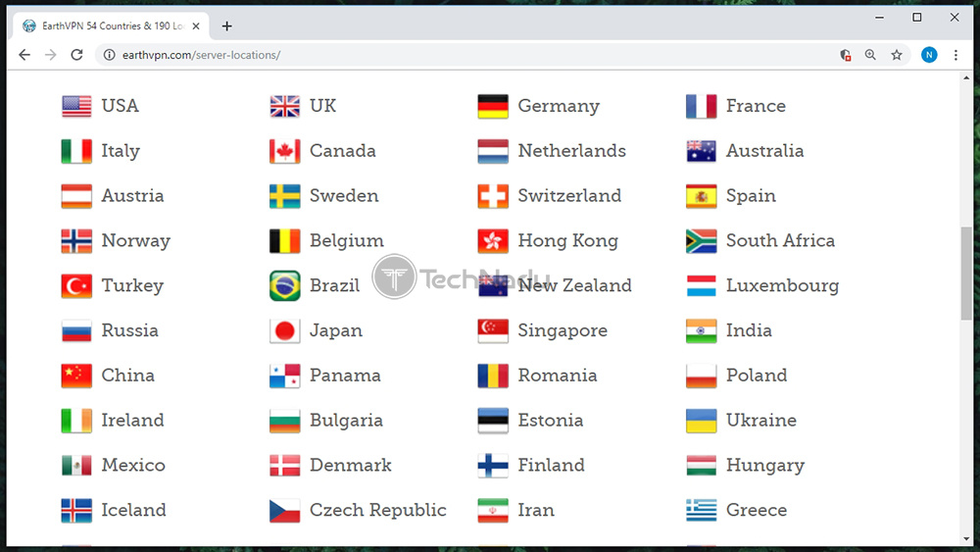Click the scrollbar down arrow
This screenshot has width=980, height=552.
coord(966,539)
